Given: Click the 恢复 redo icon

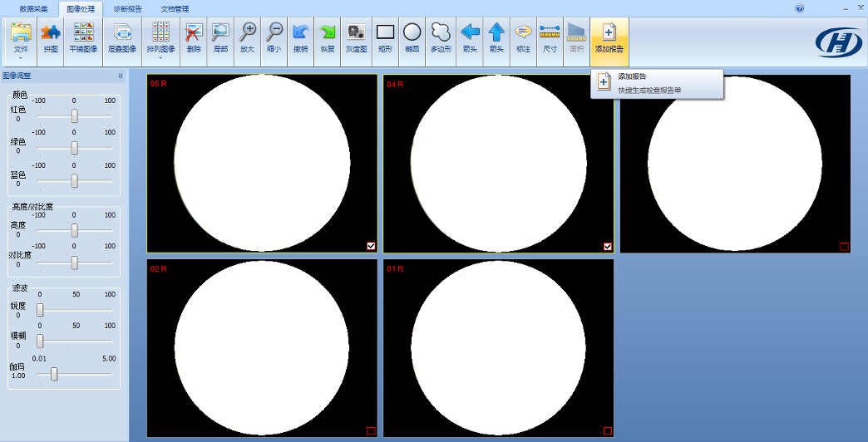Looking at the screenshot, I should [328, 42].
